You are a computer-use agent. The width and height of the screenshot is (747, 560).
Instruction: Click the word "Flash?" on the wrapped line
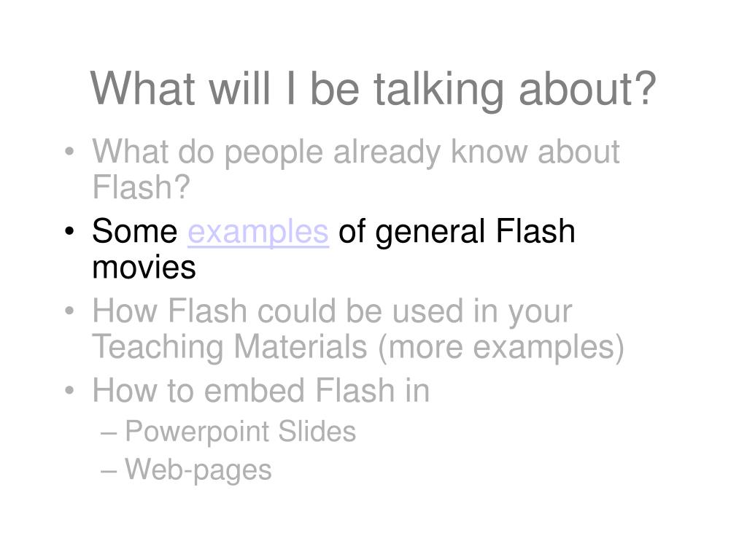[x=141, y=187]
